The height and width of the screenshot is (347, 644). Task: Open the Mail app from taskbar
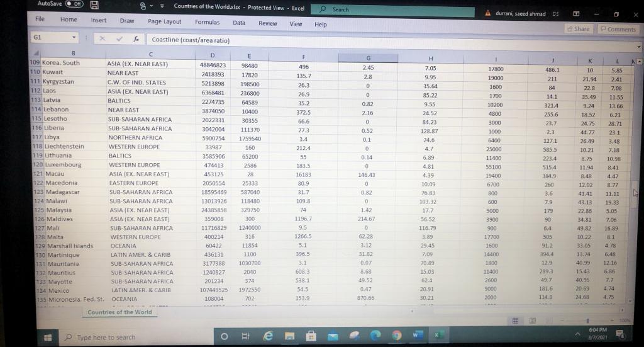tap(333, 336)
